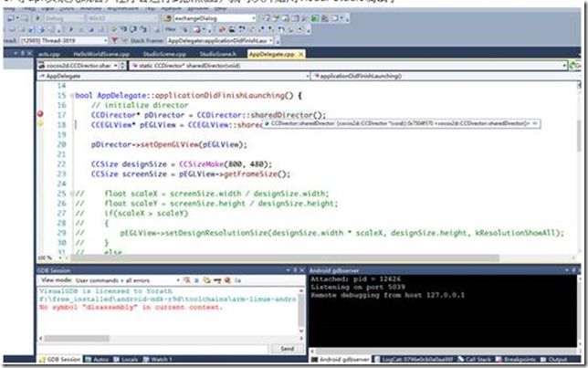
Task: Close the GDB Session panel
Action: [x=302, y=270]
